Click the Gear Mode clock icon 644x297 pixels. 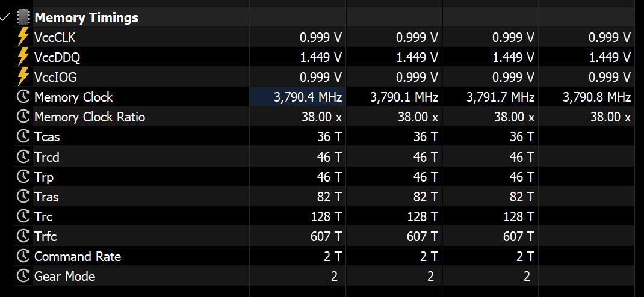(x=23, y=276)
